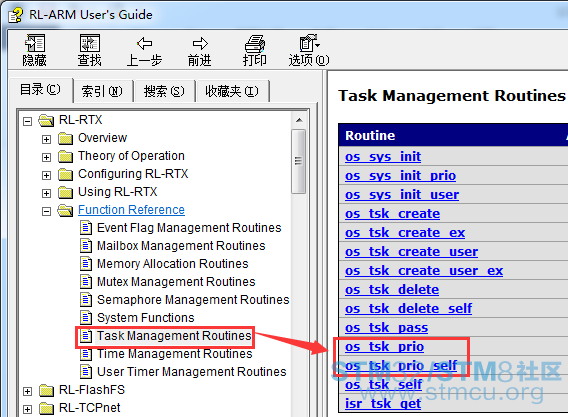Click the Print (打印) icon

255,43
